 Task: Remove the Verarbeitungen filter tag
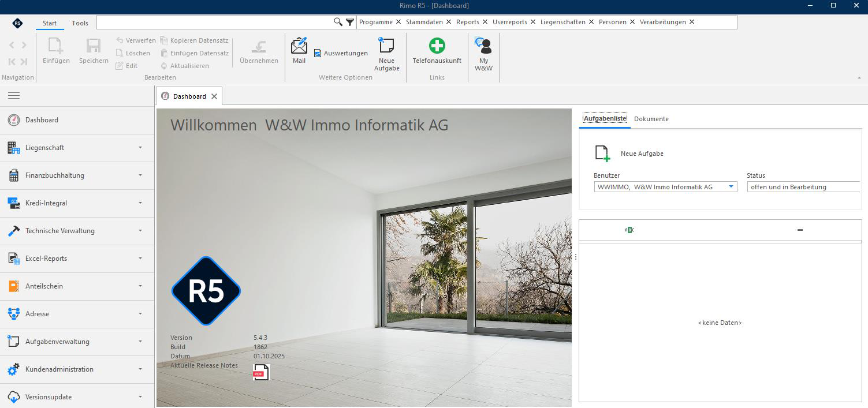tap(692, 22)
